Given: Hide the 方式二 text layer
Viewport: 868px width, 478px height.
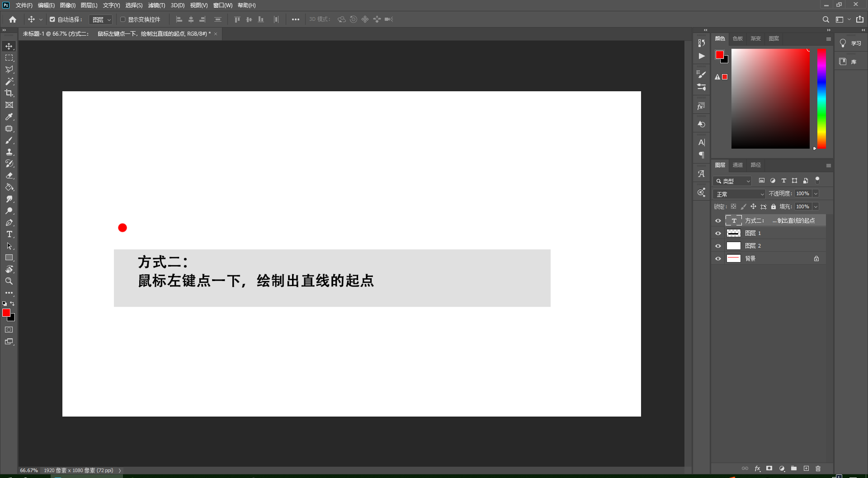Looking at the screenshot, I should pyautogui.click(x=718, y=220).
